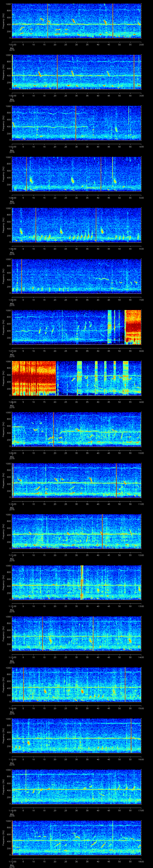Select the '9:00' end time label
The height and width of the screenshot is (868, 153).
141,402
